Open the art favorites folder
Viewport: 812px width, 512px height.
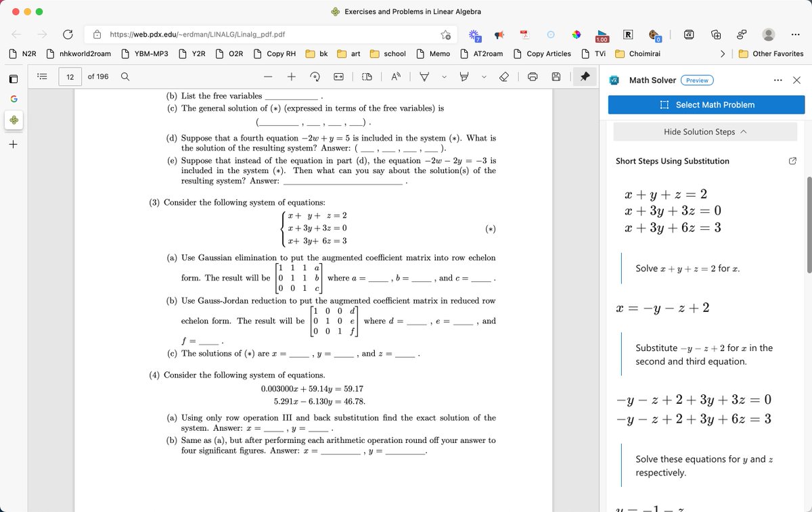[349, 53]
